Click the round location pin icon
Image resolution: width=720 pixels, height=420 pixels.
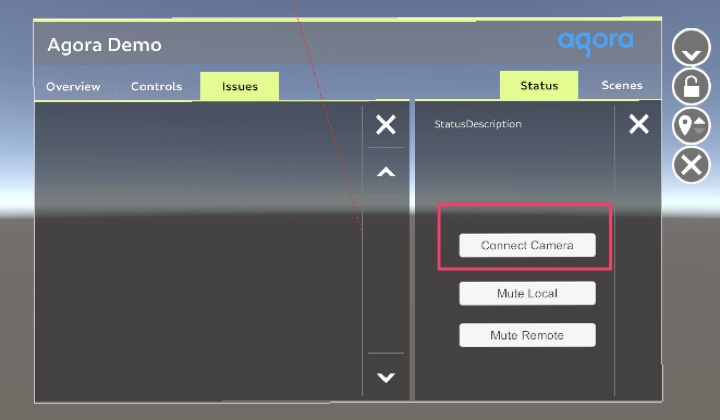point(691,125)
